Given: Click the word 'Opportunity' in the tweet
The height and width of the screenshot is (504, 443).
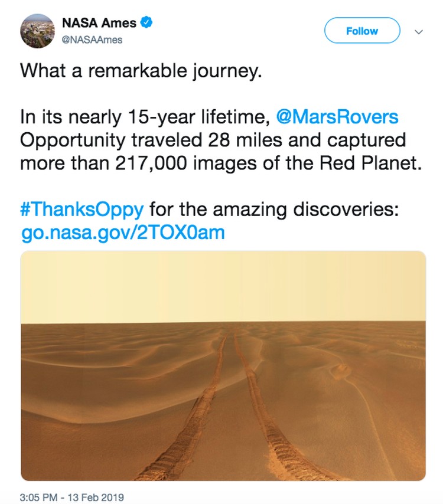Looking at the screenshot, I should click(73, 140).
